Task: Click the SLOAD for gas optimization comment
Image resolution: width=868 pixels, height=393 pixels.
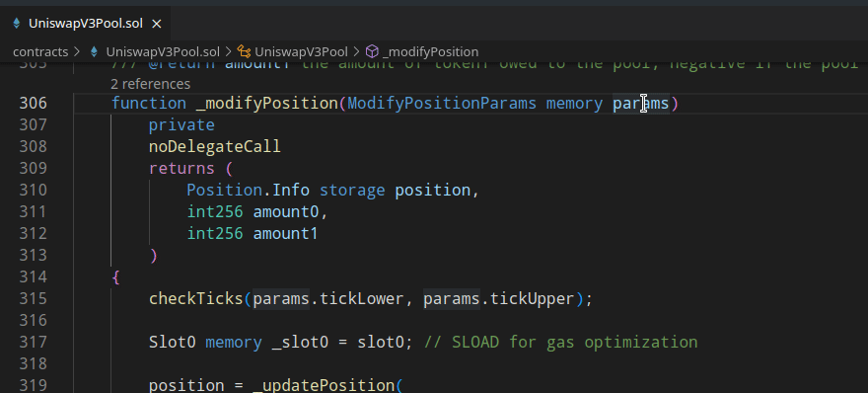Action: (561, 343)
